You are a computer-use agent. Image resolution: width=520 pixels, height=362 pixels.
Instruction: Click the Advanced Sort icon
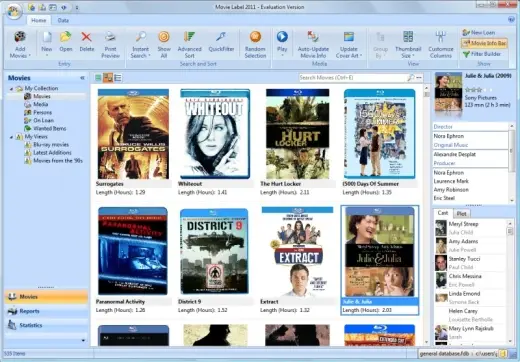click(189, 37)
